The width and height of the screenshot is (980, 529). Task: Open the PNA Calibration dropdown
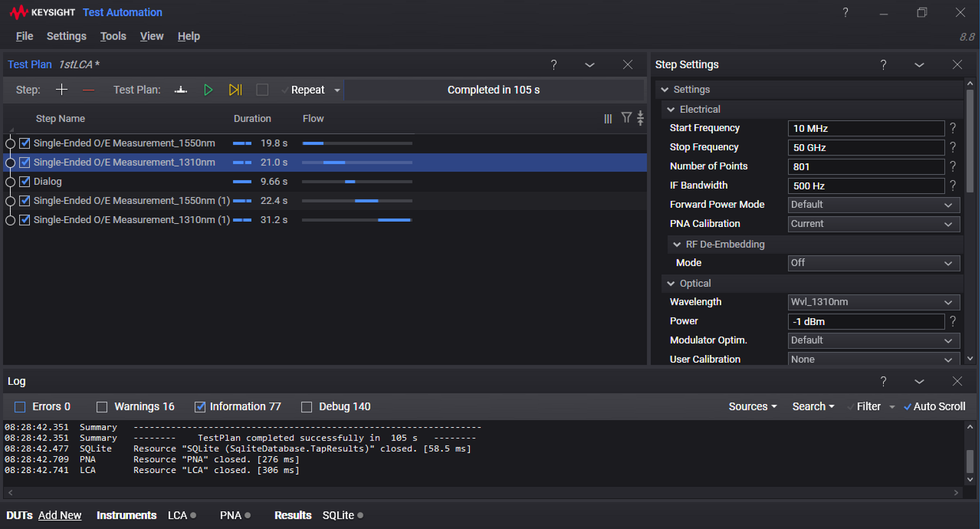(x=873, y=224)
